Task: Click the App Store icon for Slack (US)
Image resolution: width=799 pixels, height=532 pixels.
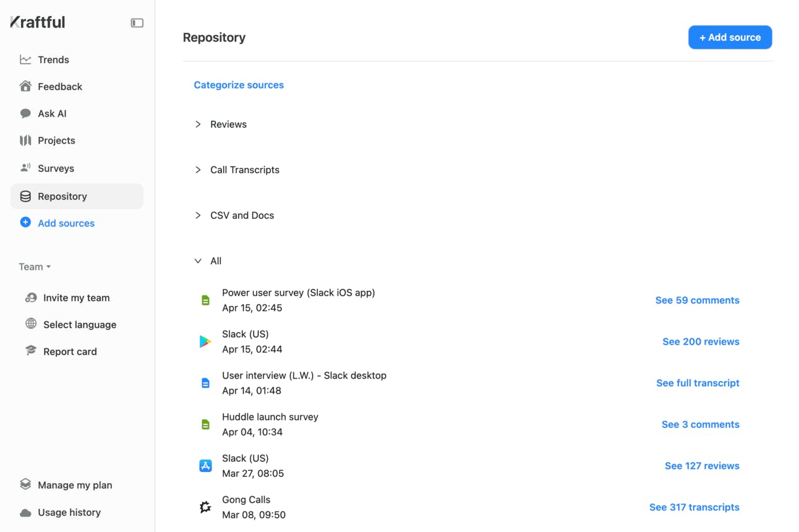Action: (x=205, y=466)
